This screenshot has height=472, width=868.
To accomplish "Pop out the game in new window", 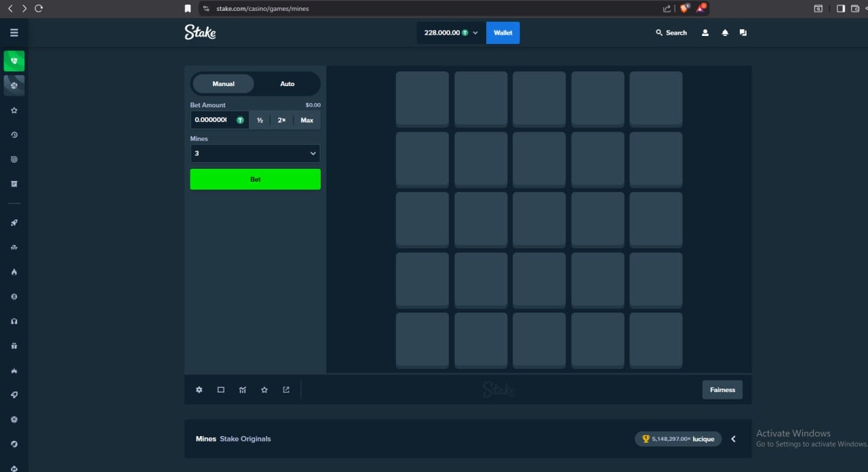I will coord(286,390).
